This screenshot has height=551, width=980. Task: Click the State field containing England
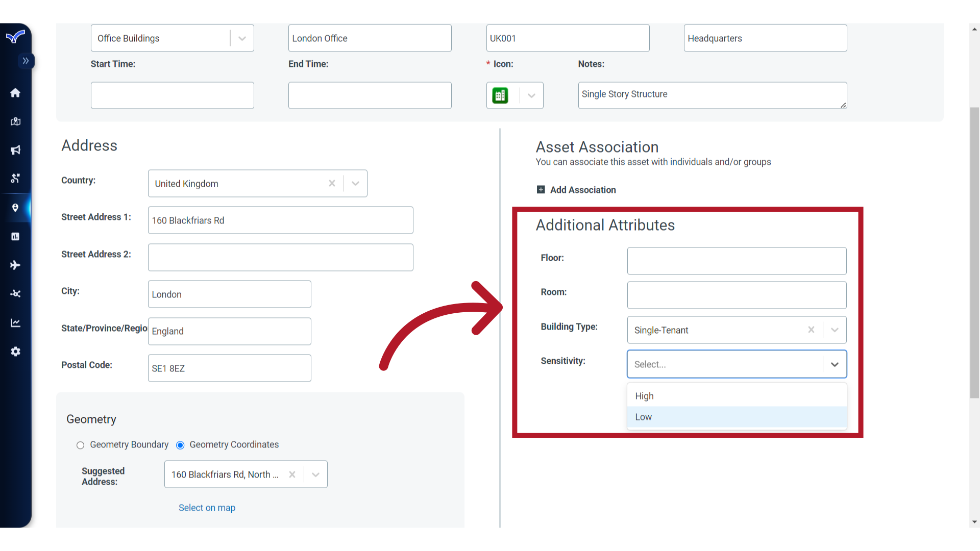click(229, 331)
